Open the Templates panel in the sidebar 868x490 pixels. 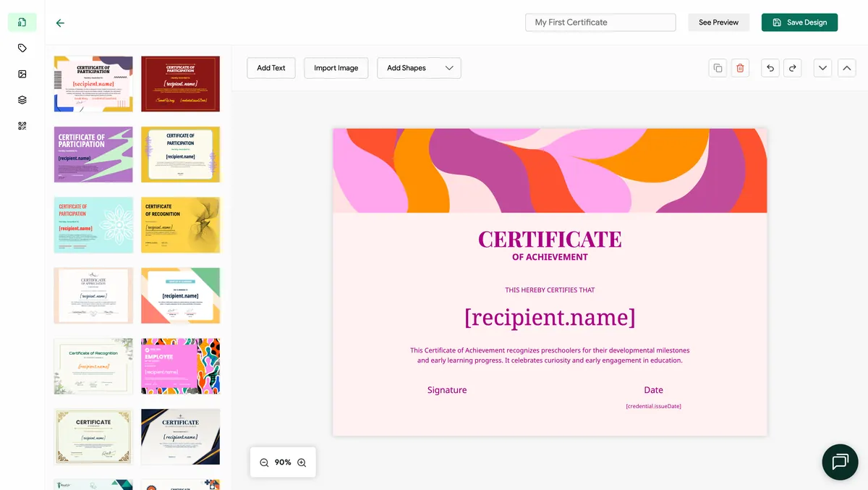click(22, 22)
